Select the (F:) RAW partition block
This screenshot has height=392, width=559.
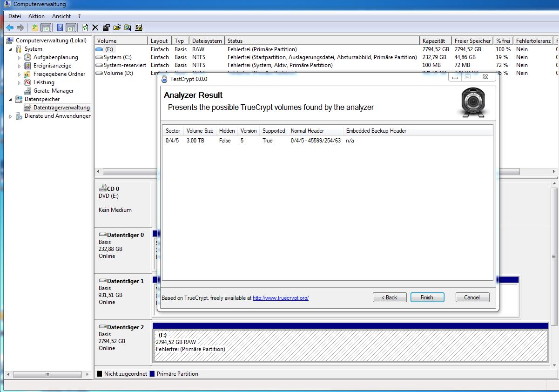(350, 345)
